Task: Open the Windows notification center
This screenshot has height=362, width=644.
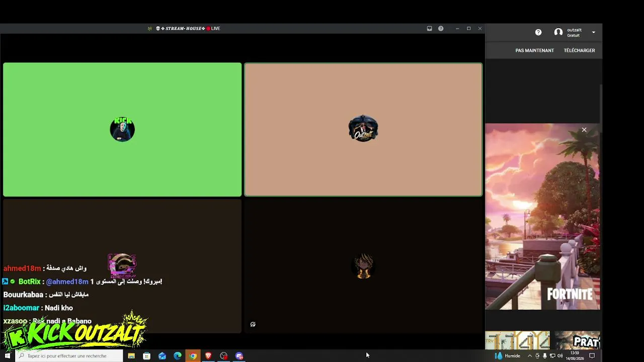Action: click(592, 356)
